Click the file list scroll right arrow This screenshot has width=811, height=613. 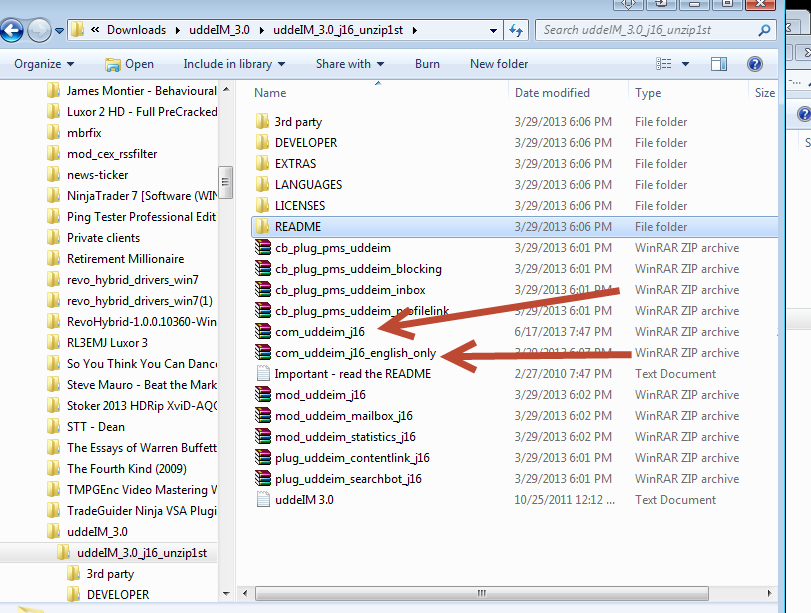point(770,593)
